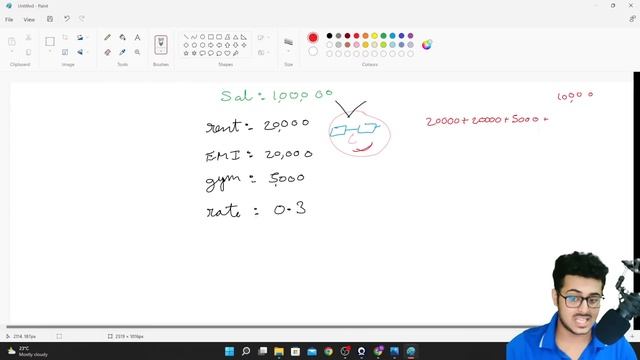Click the Crop icon
Viewport: 640px width, 360px height.
65,38
